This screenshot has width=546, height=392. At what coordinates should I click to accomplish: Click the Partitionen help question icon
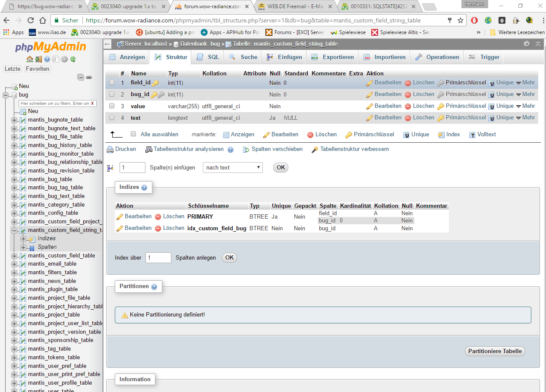click(154, 287)
